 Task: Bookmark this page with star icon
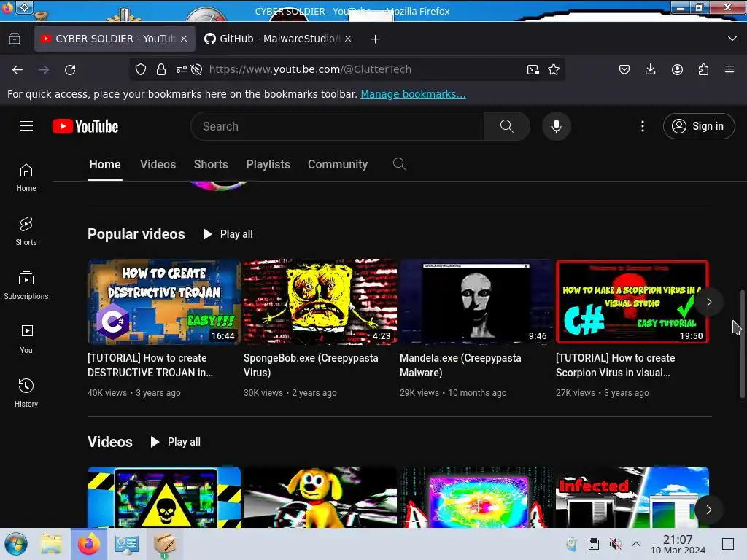tap(554, 69)
